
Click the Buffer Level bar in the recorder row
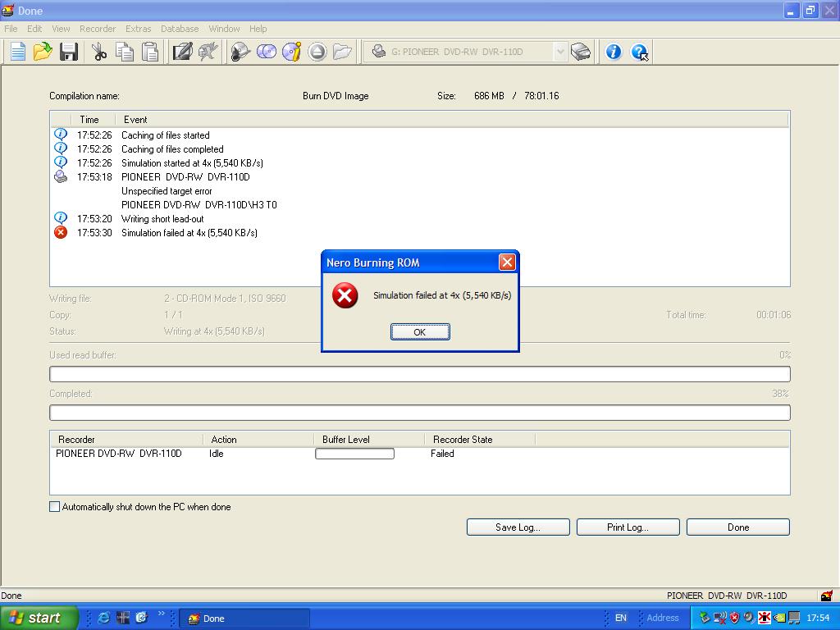[354, 454]
